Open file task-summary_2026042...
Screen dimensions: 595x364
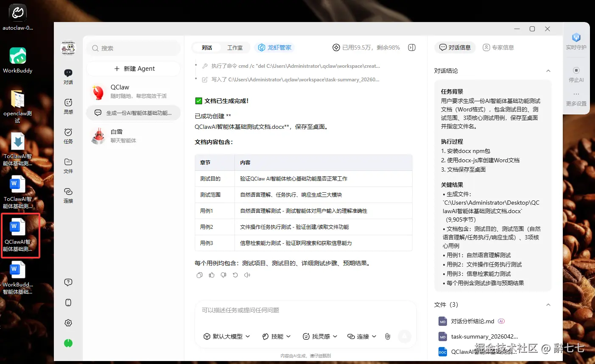coord(478,336)
